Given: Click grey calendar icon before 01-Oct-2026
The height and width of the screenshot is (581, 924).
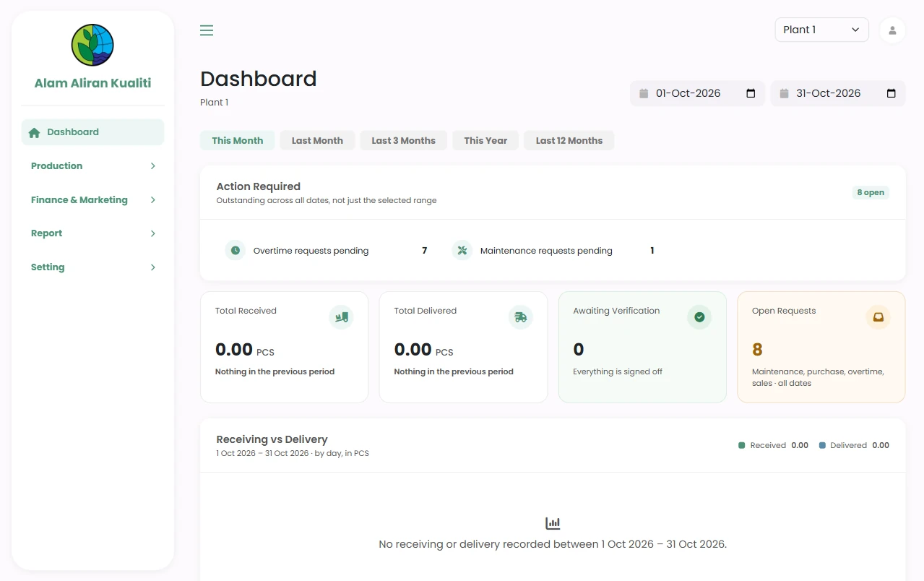Looking at the screenshot, I should pyautogui.click(x=644, y=93).
